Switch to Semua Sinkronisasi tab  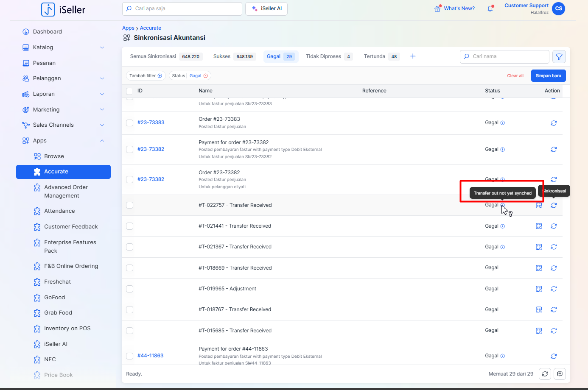pos(166,56)
